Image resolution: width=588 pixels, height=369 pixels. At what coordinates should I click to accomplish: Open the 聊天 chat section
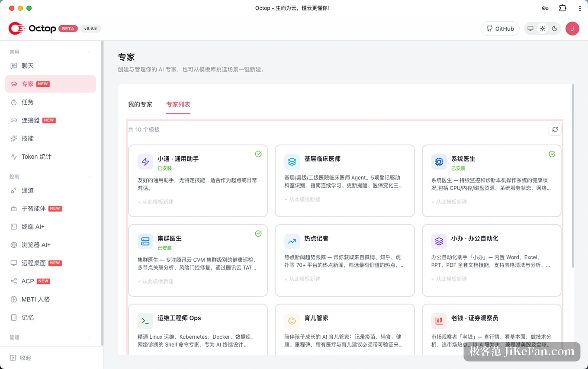(x=51, y=66)
